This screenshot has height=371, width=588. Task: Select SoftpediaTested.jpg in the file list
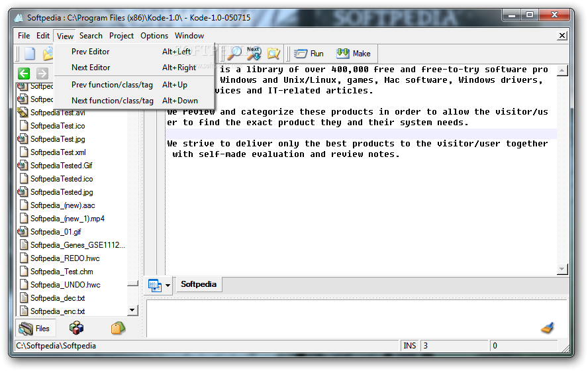(62, 192)
